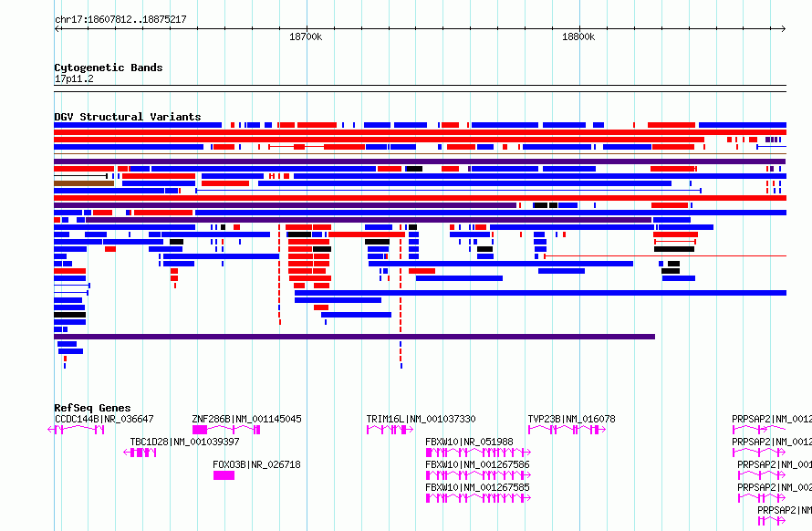Select the TBC1D28 gene model glyph
This screenshot has height=531, width=812.
click(140, 453)
